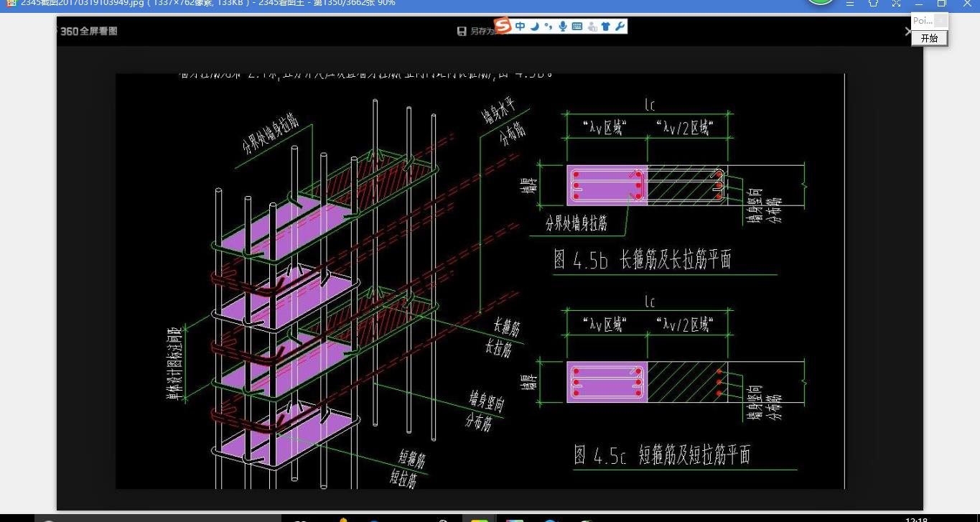
Task: Open the title bar hamburger menu
Action: (850, 4)
